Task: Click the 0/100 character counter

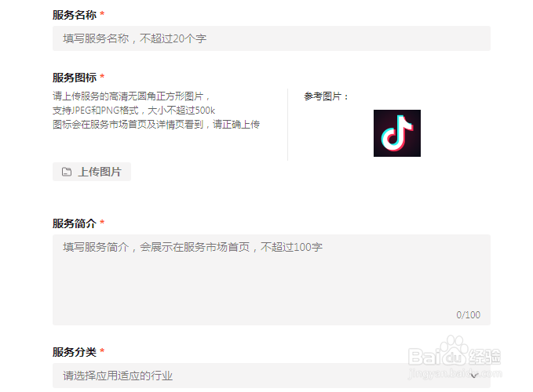Action: (x=468, y=315)
